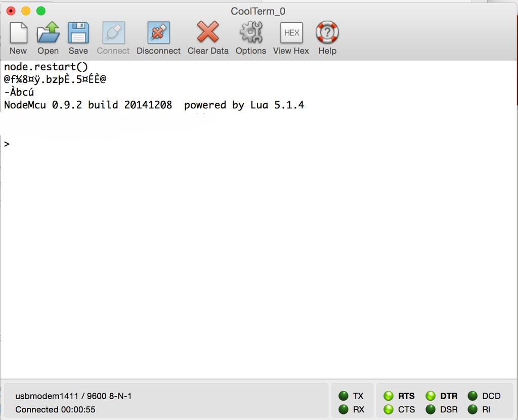Image resolution: width=518 pixels, height=420 pixels.
Task: Click the CTS status LED
Action: point(388,409)
